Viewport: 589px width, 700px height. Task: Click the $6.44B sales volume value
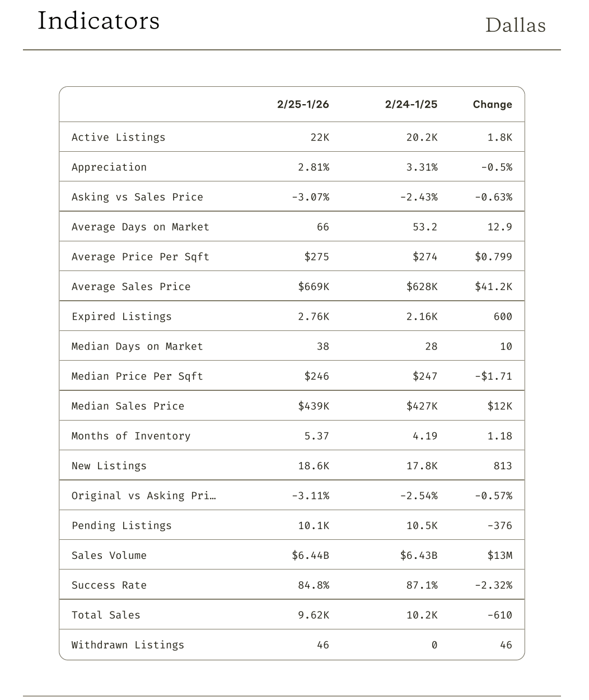click(310, 556)
